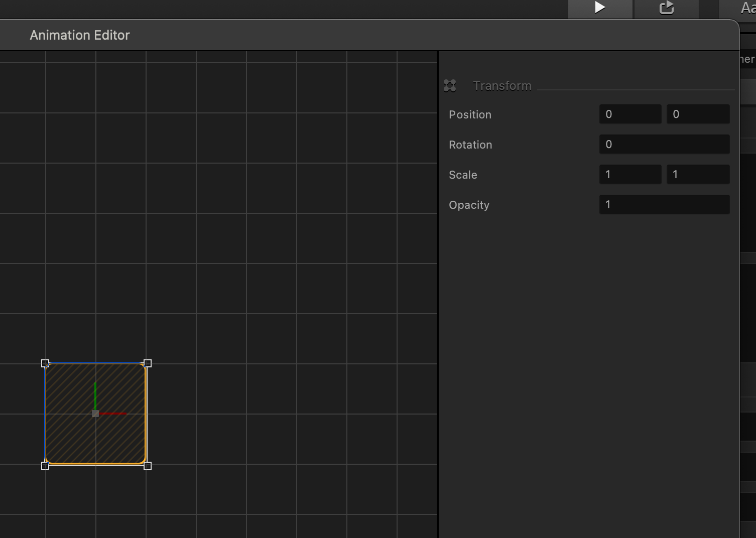Select the Position X input field

(x=630, y=114)
